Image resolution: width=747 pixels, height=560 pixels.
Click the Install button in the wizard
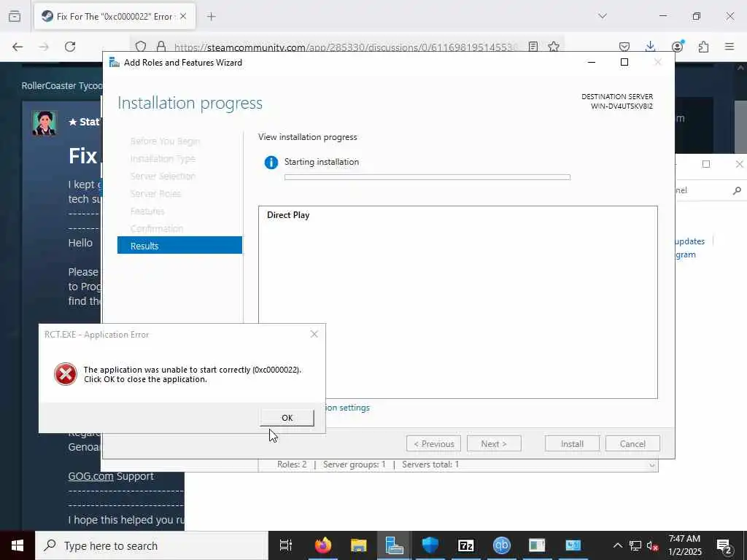(x=572, y=444)
